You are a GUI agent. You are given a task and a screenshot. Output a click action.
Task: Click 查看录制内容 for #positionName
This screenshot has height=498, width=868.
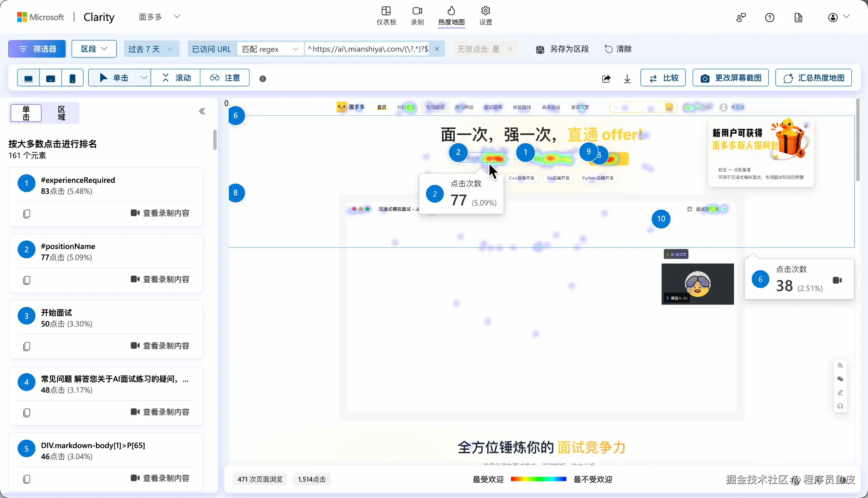pos(160,279)
